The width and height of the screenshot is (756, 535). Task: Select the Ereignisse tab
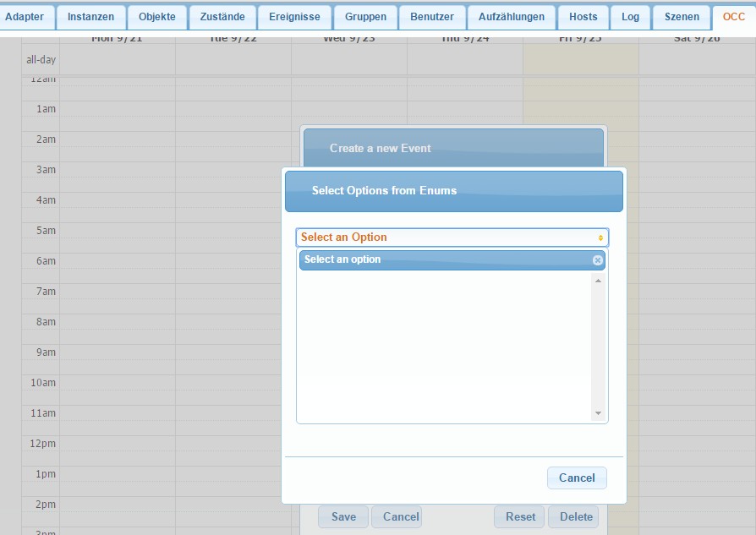[294, 17]
